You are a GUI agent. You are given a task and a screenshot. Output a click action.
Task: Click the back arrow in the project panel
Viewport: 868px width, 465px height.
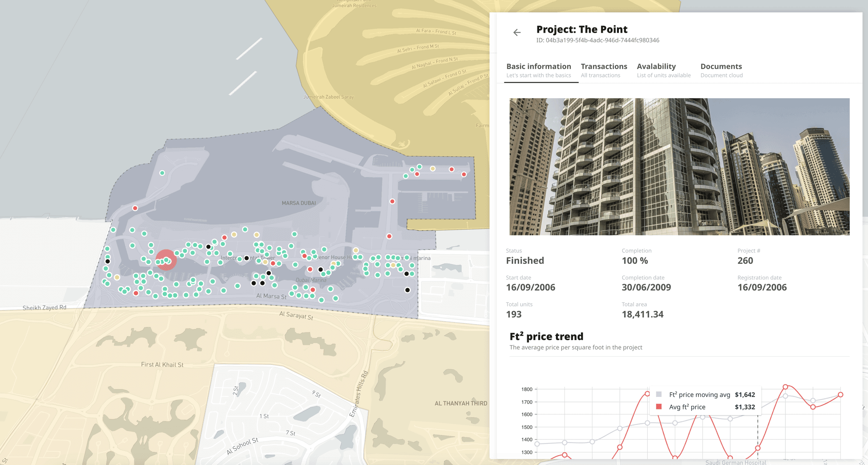517,32
